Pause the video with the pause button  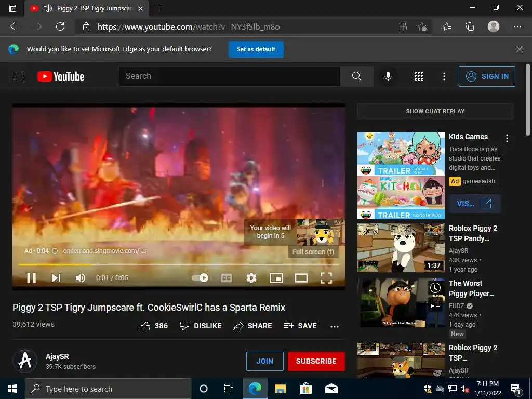[x=32, y=278]
